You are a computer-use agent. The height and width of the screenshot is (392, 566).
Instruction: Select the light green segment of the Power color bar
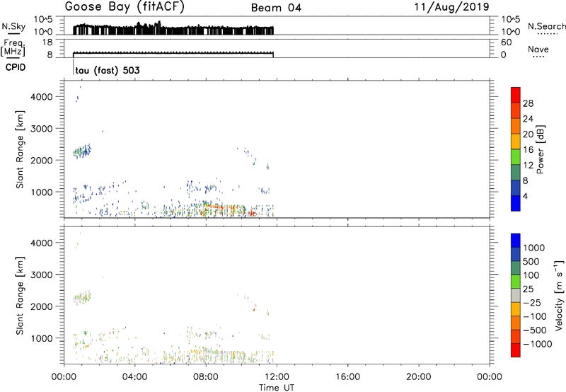[516, 156]
